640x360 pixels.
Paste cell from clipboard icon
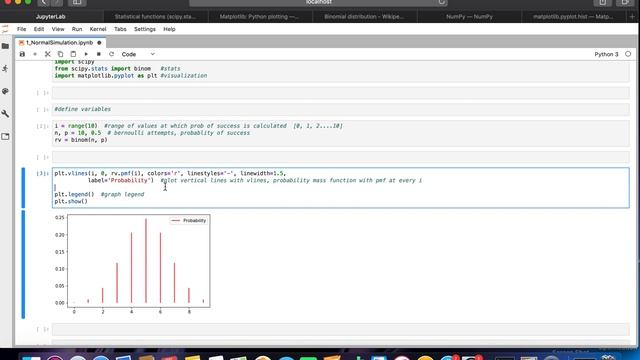pos(73,54)
